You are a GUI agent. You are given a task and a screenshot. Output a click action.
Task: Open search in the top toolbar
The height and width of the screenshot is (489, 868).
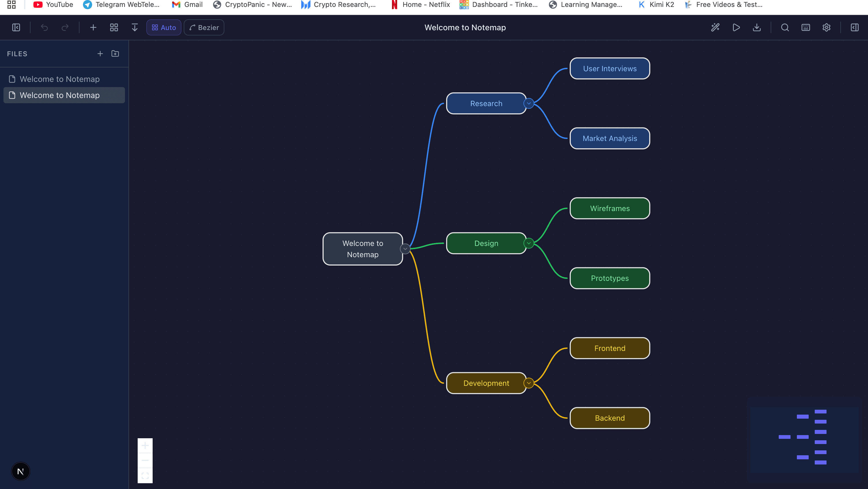pyautogui.click(x=785, y=27)
